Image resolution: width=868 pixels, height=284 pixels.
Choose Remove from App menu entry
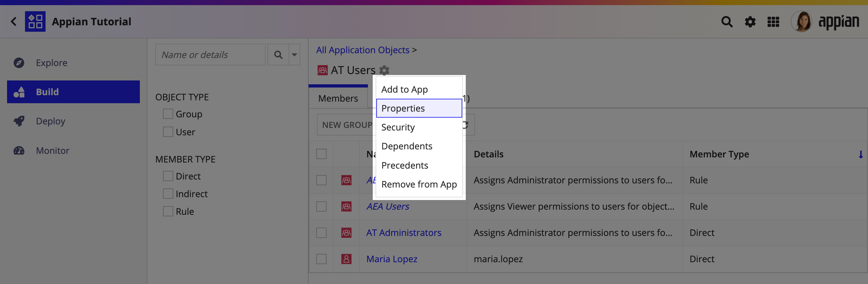click(x=419, y=184)
